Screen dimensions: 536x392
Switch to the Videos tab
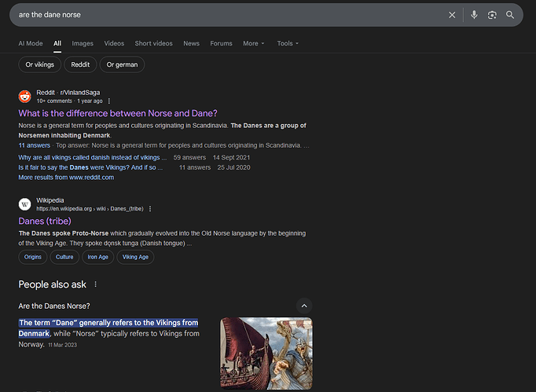click(114, 43)
